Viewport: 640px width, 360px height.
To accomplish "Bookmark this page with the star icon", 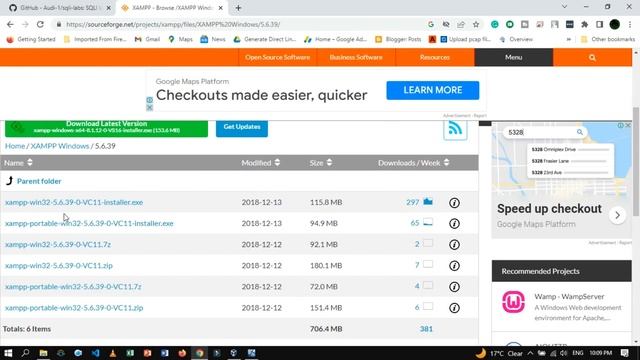I will (476, 24).
